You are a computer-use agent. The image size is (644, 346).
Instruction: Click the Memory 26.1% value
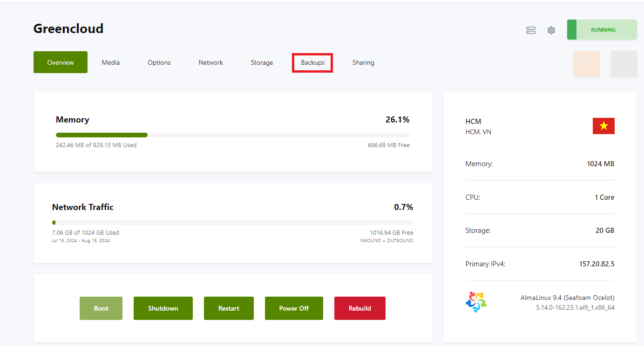tap(397, 120)
